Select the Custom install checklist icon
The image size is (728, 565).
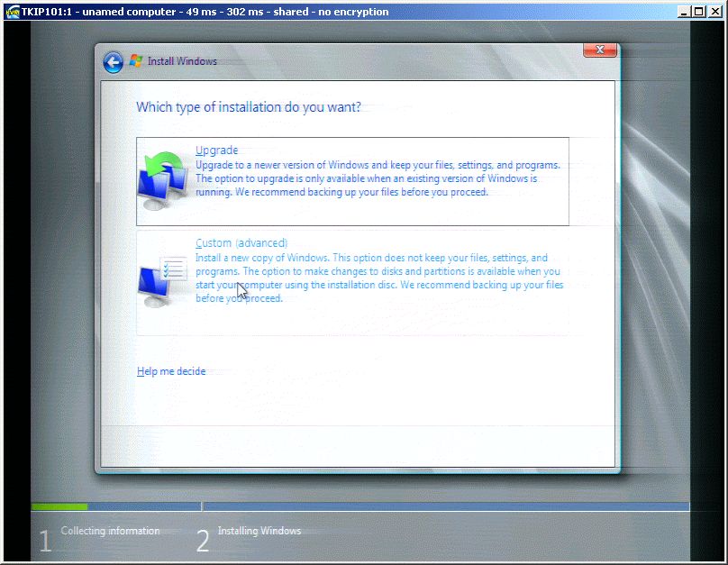(163, 281)
